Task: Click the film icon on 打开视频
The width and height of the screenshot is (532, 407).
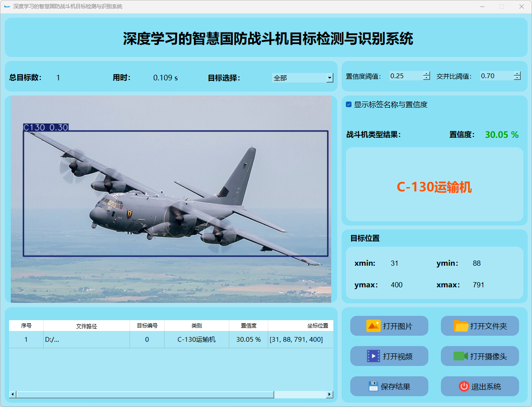Action: click(373, 356)
